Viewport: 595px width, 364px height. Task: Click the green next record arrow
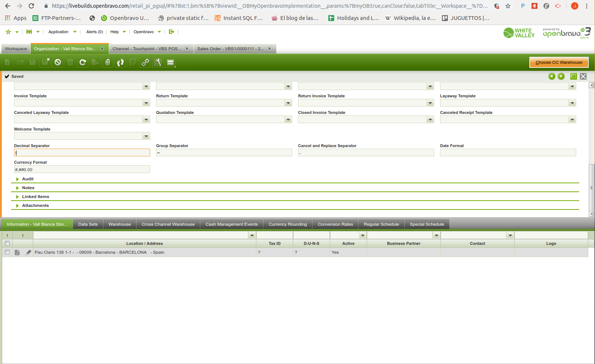(x=561, y=76)
